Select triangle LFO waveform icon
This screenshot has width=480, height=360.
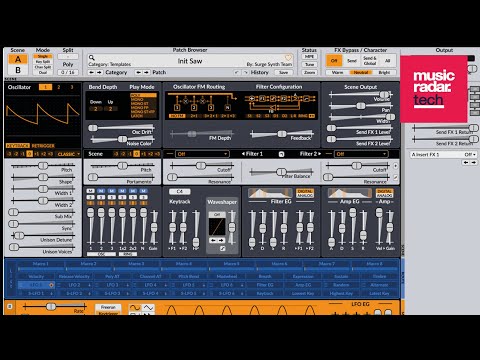[x=148, y=307]
